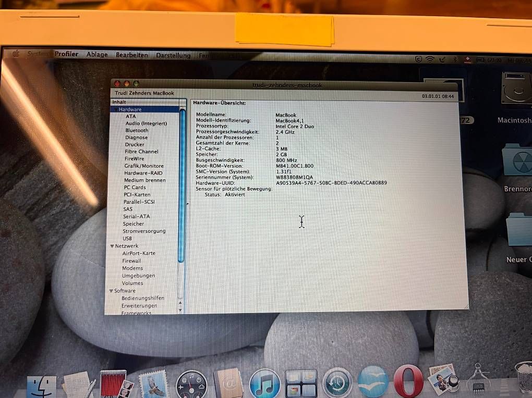Click System Profiler compass icon in dock
Image resolution: width=532 pixels, height=398 pixels.
[478, 378]
